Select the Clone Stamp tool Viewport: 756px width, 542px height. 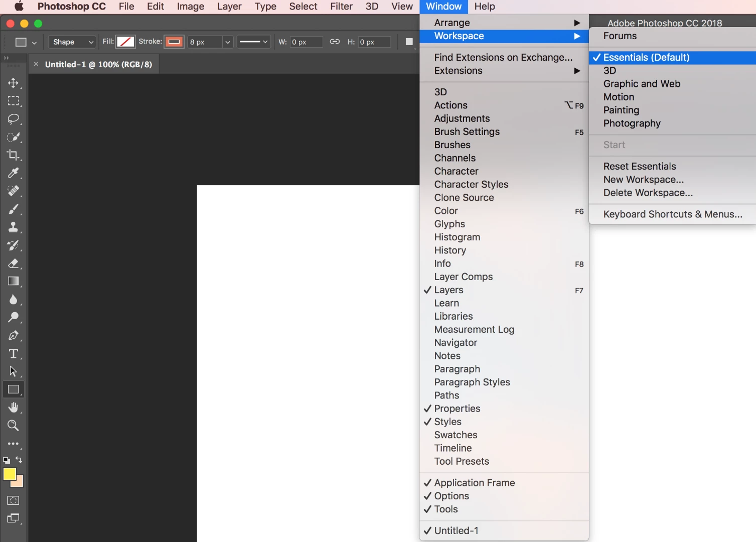pos(14,227)
